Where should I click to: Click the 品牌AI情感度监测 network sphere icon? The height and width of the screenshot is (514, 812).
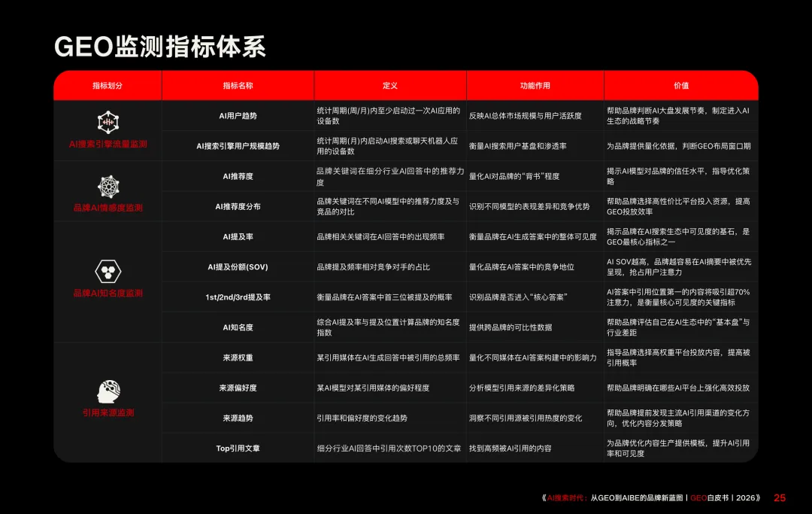pos(108,187)
